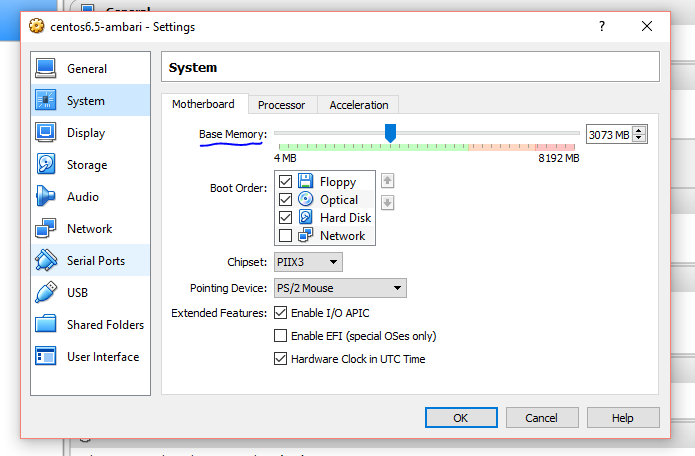
Task: Switch to the Processor tab
Action: point(281,105)
